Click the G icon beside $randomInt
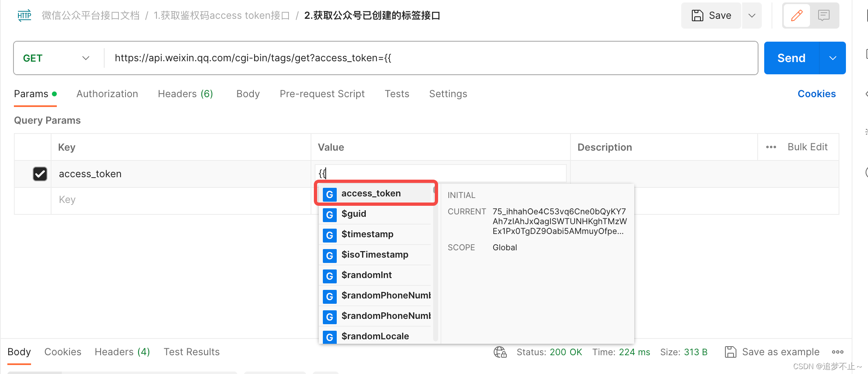The image size is (868, 374). [329, 276]
